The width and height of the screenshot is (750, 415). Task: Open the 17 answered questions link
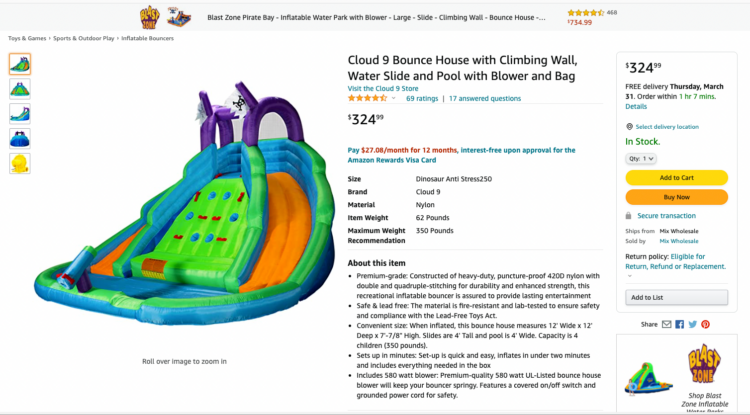(485, 99)
